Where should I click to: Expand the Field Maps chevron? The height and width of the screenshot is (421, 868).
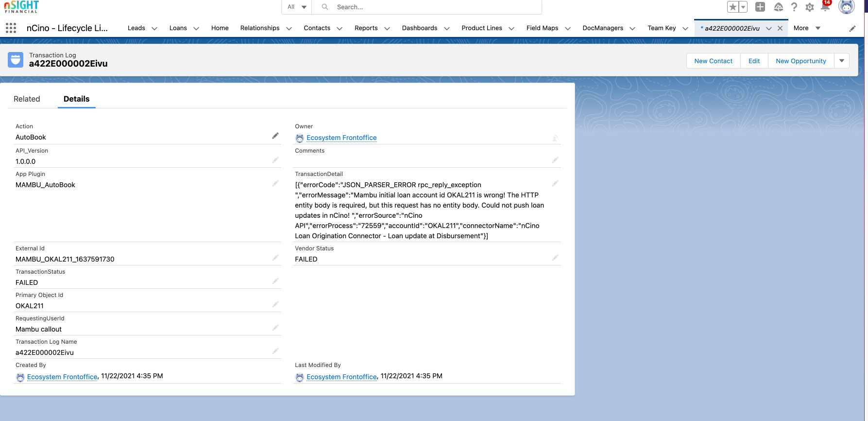click(568, 29)
